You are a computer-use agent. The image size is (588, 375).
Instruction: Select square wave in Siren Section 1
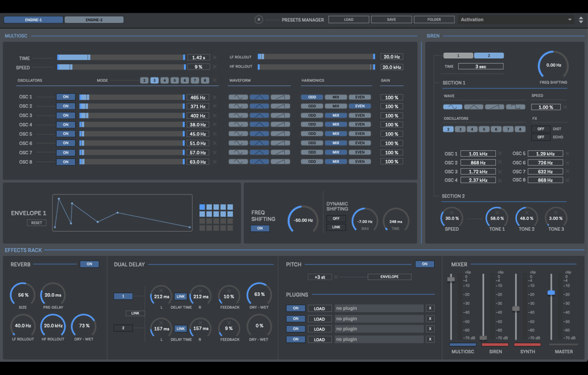pos(515,107)
